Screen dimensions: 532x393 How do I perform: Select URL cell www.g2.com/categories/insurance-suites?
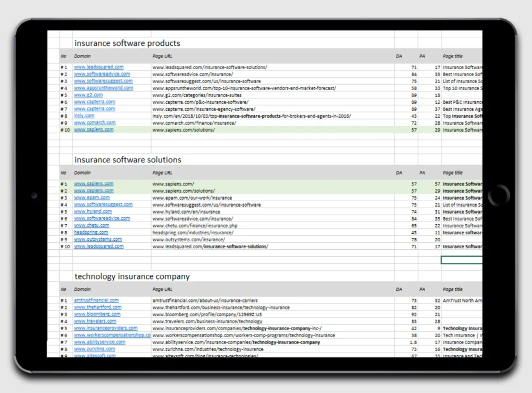pos(197,95)
